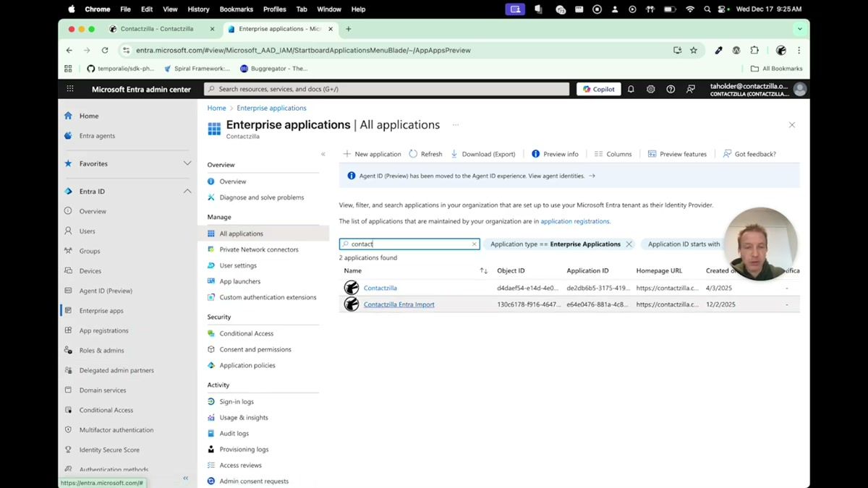Click the Download (Export) icon
Screen dimensions: 868x488
point(454,154)
